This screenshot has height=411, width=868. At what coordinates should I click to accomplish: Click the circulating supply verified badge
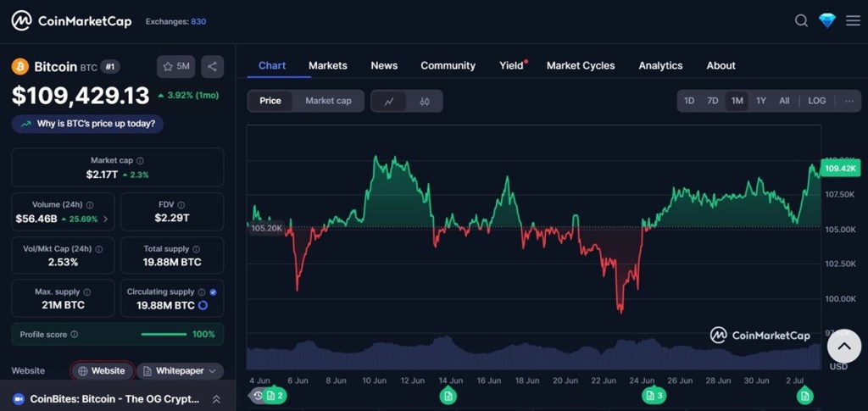tap(213, 292)
